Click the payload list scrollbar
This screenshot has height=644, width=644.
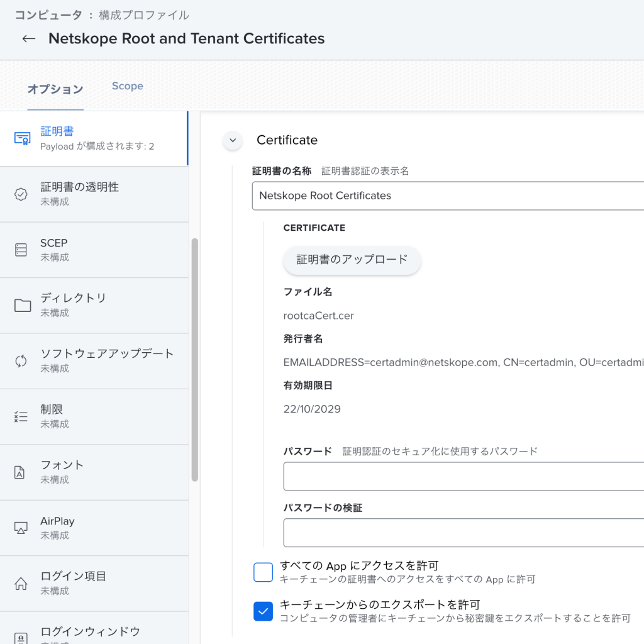[195, 360]
